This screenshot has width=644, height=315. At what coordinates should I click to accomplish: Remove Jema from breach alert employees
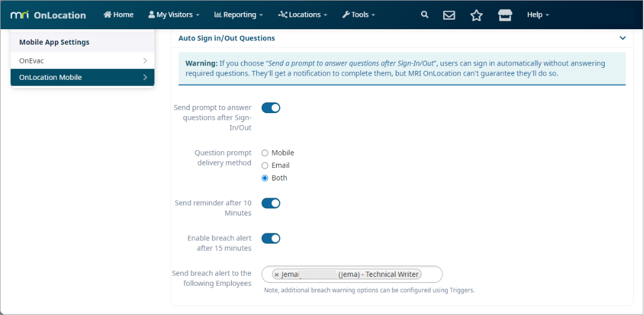click(277, 275)
